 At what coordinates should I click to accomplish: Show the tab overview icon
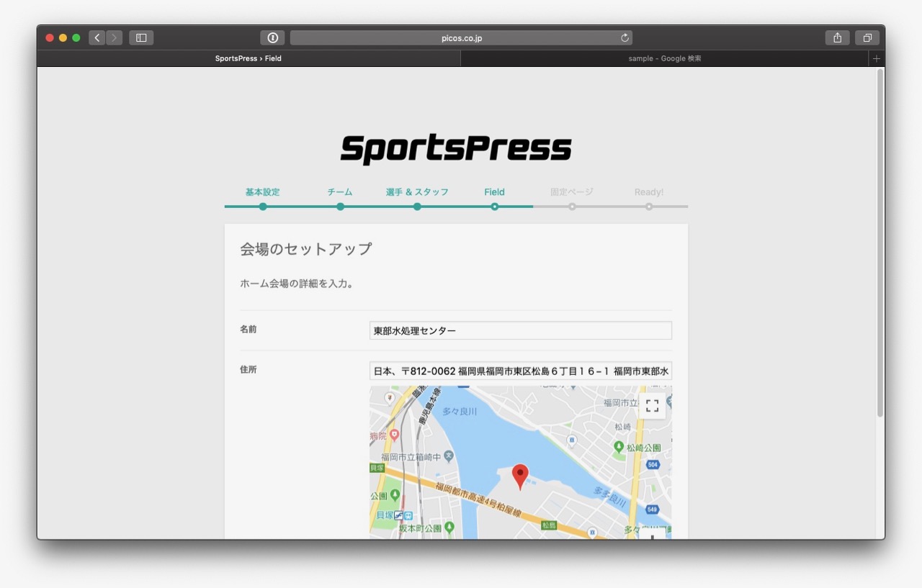867,37
